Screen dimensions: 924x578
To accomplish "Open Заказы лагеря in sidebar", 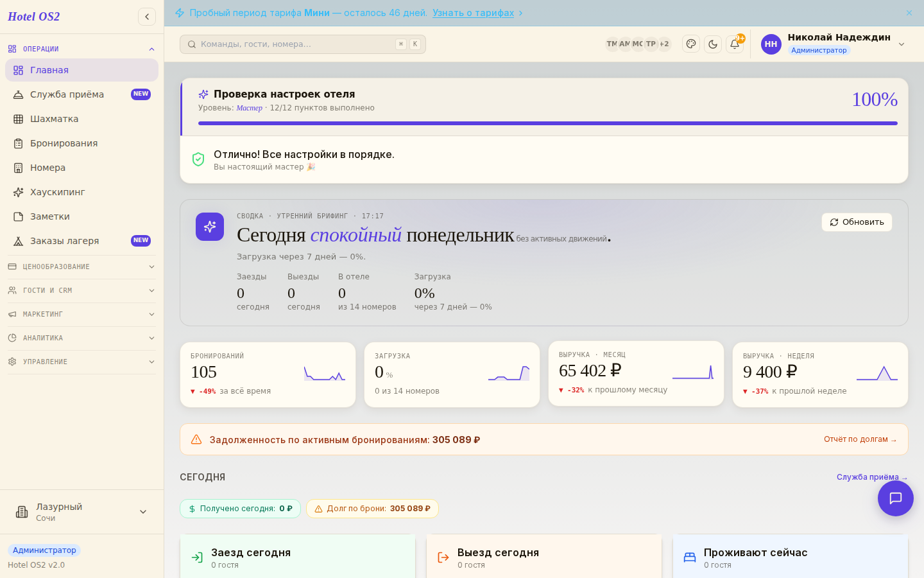I will (81, 241).
